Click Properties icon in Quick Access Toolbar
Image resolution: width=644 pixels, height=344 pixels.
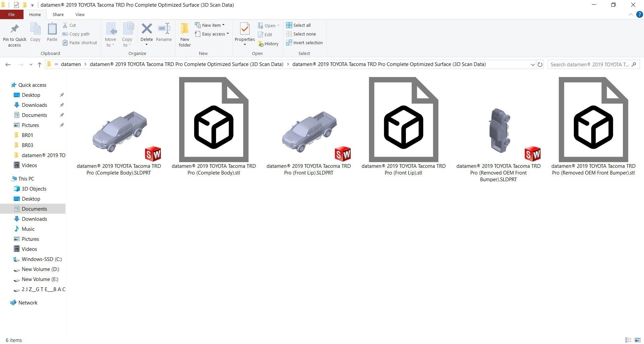[16, 5]
